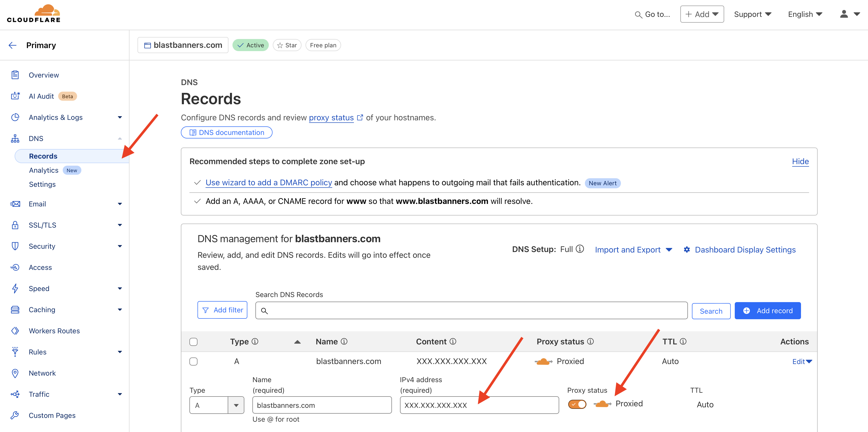Open the AI Audit robot icon

click(x=15, y=96)
